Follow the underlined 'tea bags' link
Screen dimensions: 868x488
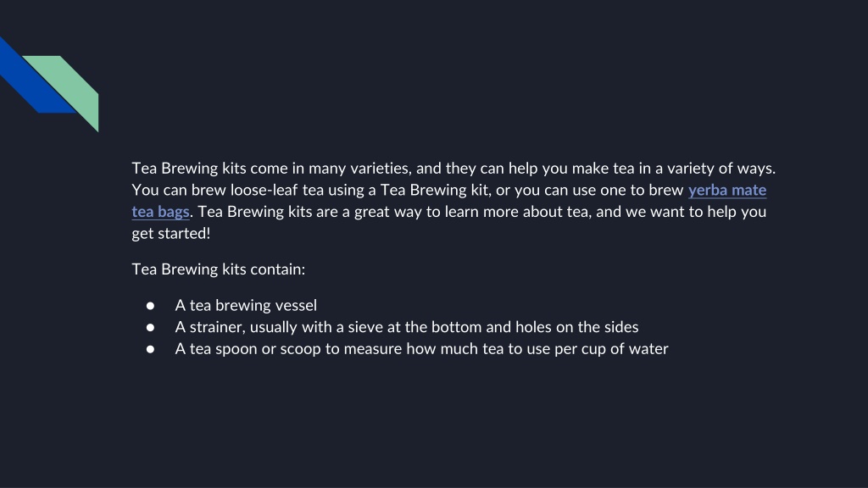click(160, 211)
